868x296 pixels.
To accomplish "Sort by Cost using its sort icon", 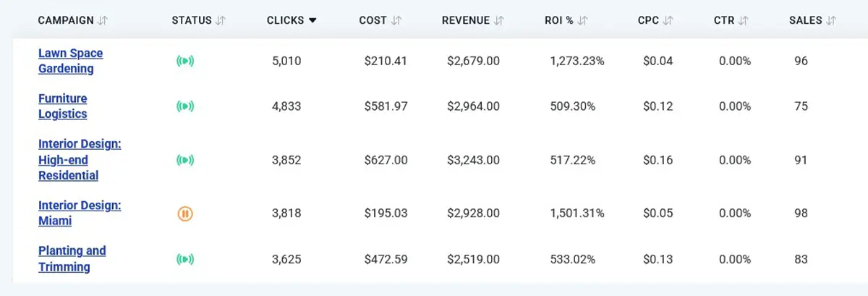I will pyautogui.click(x=396, y=20).
